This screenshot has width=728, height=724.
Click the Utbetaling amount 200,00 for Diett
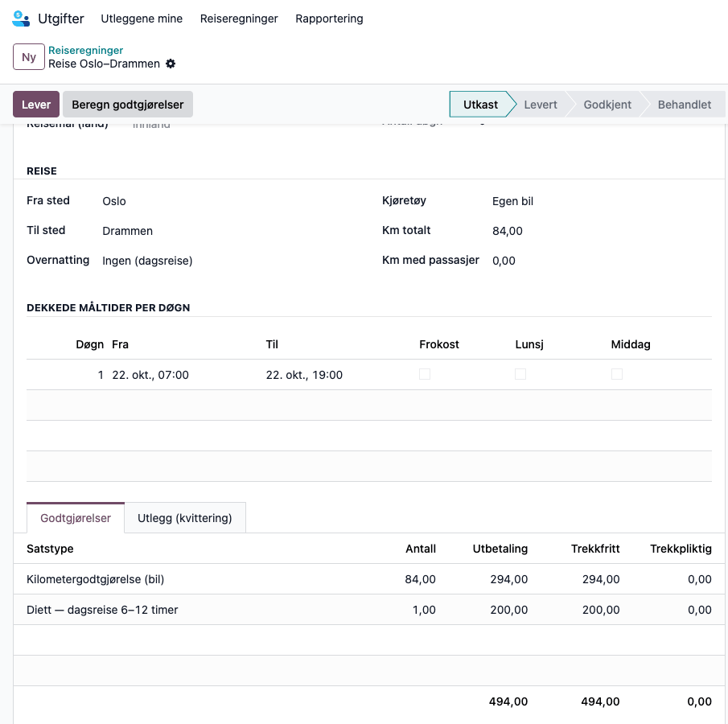point(509,610)
